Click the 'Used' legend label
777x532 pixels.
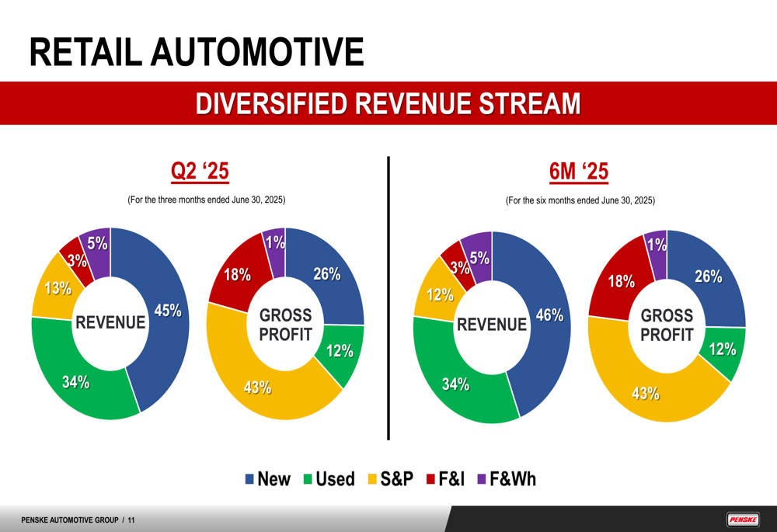pyautogui.click(x=336, y=479)
